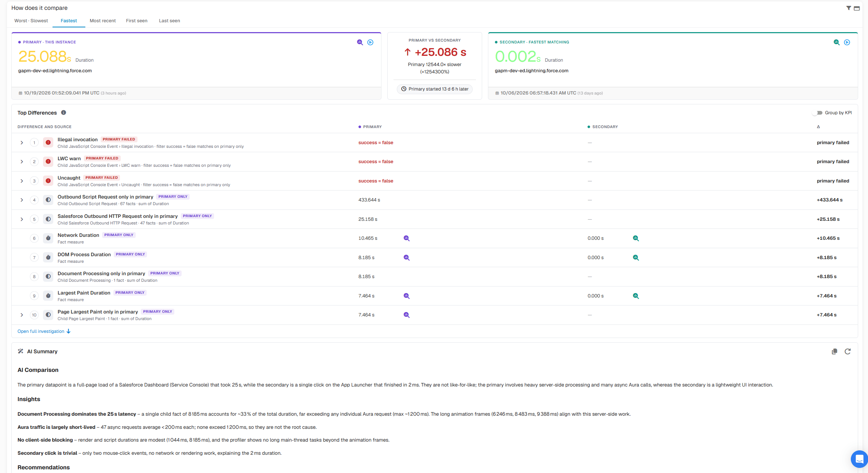Click '+433.644 s' delta value
Image resolution: width=868 pixels, height=473 pixels.
pos(830,200)
